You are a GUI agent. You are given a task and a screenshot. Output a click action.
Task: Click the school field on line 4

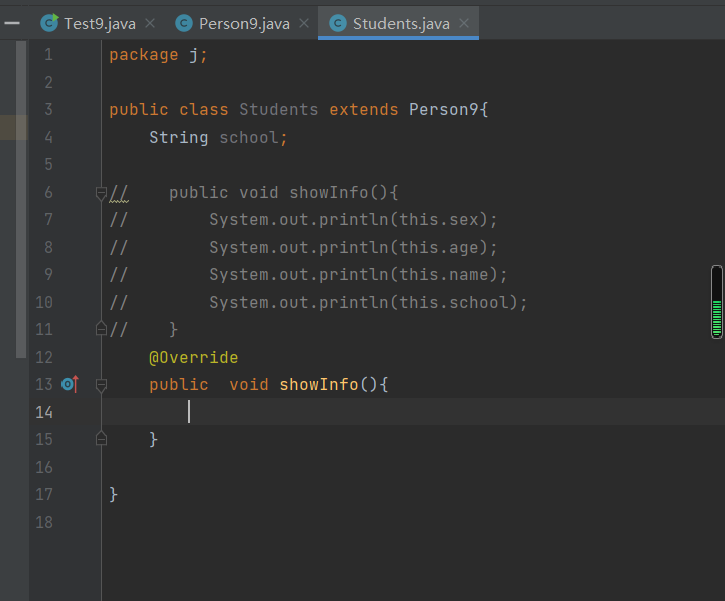click(x=249, y=138)
